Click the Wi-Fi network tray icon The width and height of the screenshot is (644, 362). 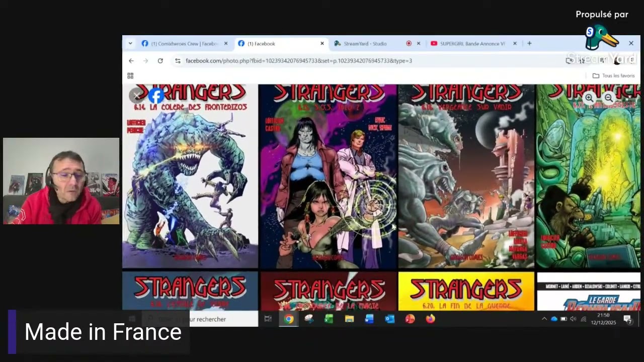point(584,319)
